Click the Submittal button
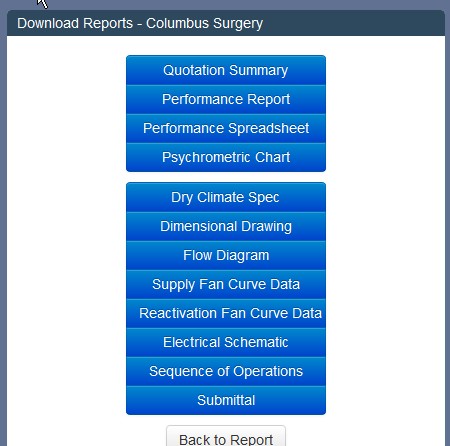Screen dimensions: 450x446 tap(226, 400)
